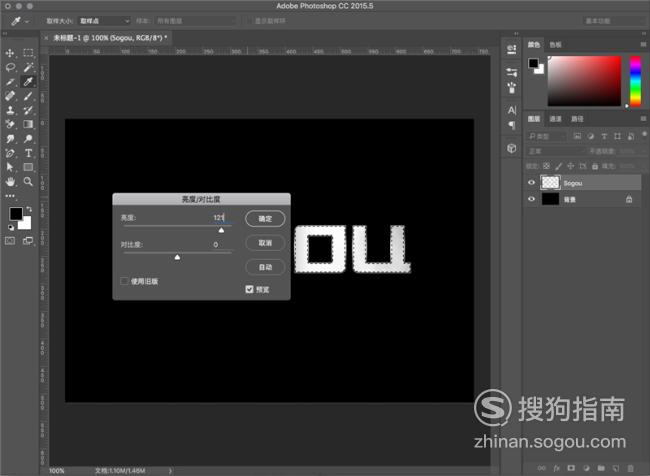The height and width of the screenshot is (476, 650).
Task: Swap foreground and background colors arrow
Action: (29, 209)
